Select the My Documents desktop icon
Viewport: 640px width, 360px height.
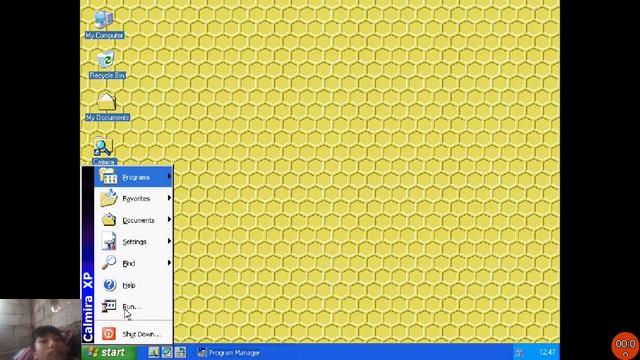coord(107,106)
